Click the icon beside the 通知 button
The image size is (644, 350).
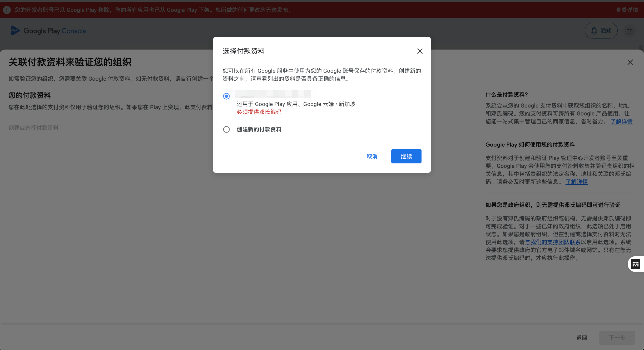[629, 31]
